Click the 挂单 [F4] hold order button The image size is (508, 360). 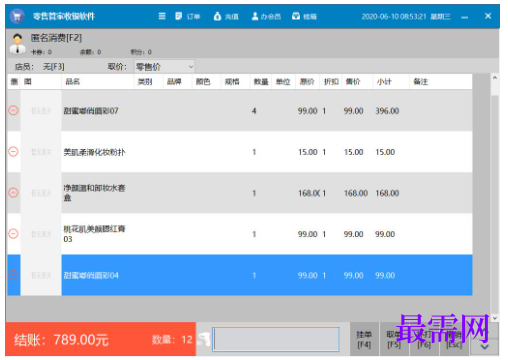(x=364, y=339)
